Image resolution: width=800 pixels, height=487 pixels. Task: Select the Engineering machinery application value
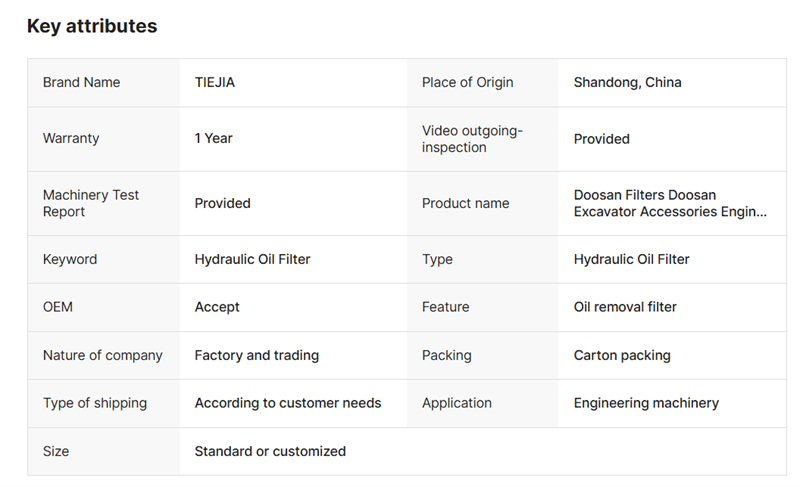pos(646,403)
